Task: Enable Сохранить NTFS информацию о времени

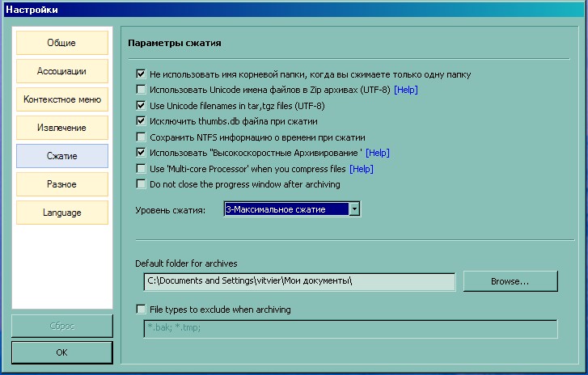Action: coord(141,137)
